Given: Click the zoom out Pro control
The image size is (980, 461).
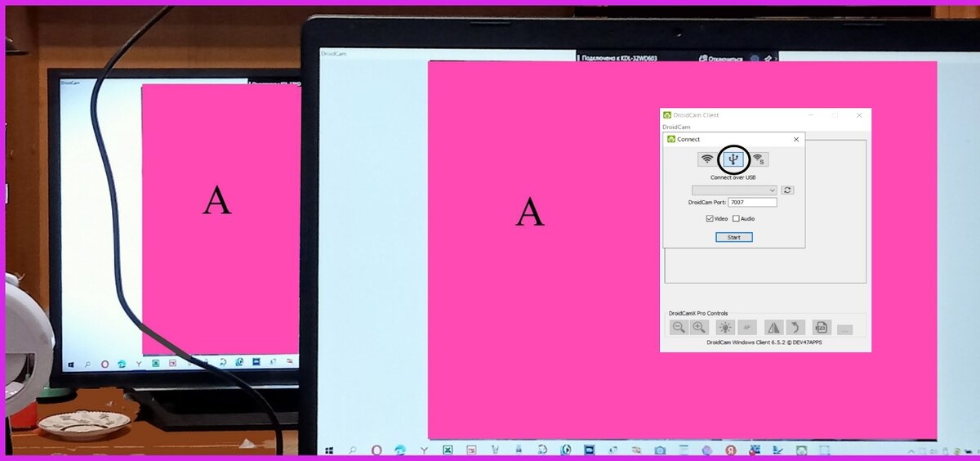Looking at the screenshot, I should [x=679, y=327].
